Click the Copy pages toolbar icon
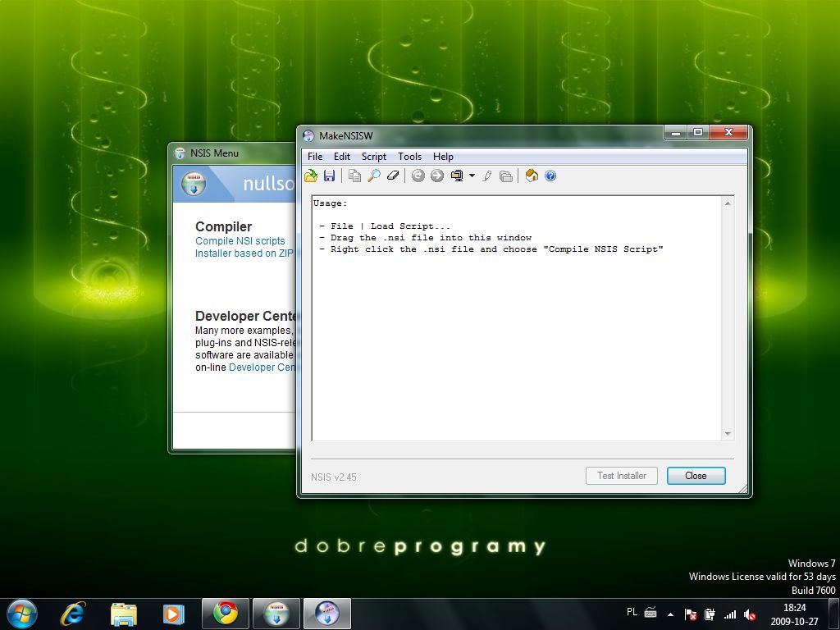This screenshot has width=840, height=630. (354, 176)
